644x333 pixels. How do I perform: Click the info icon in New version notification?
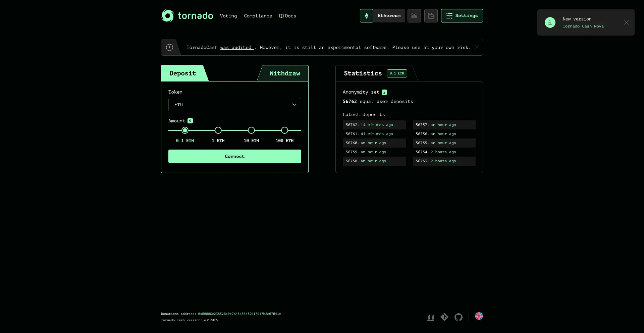(x=550, y=22)
